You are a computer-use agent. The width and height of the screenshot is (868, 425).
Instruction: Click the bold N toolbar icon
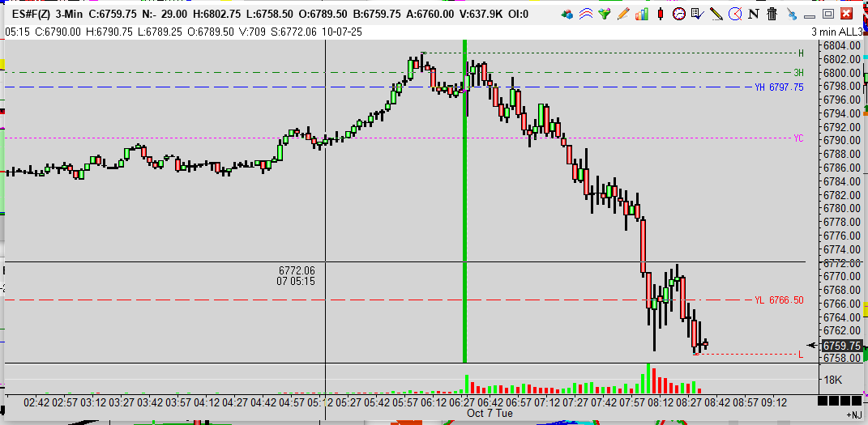[754, 14]
